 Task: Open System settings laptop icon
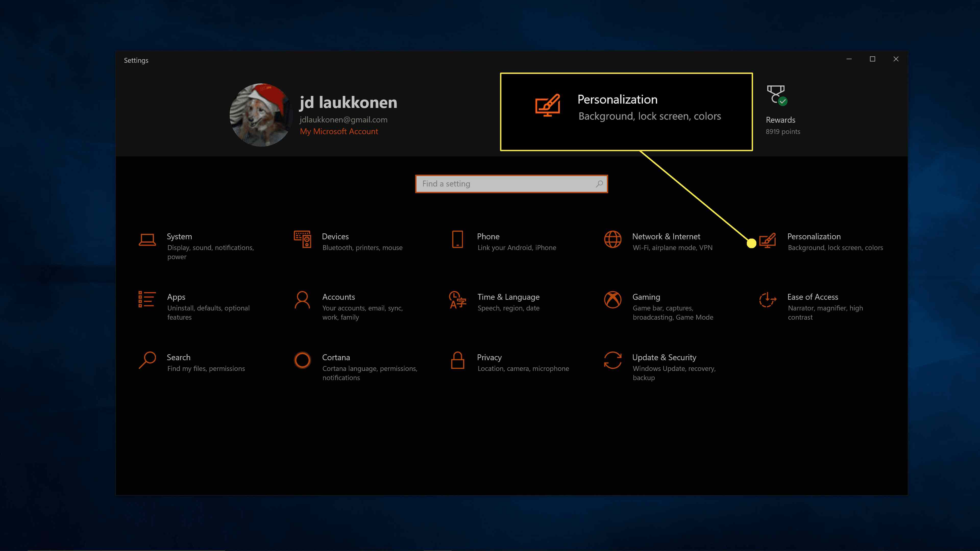pos(147,240)
